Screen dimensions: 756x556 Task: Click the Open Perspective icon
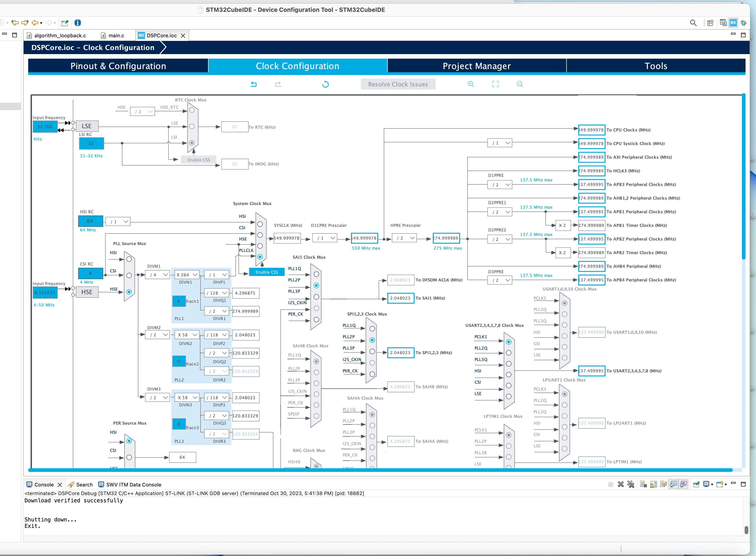point(711,23)
